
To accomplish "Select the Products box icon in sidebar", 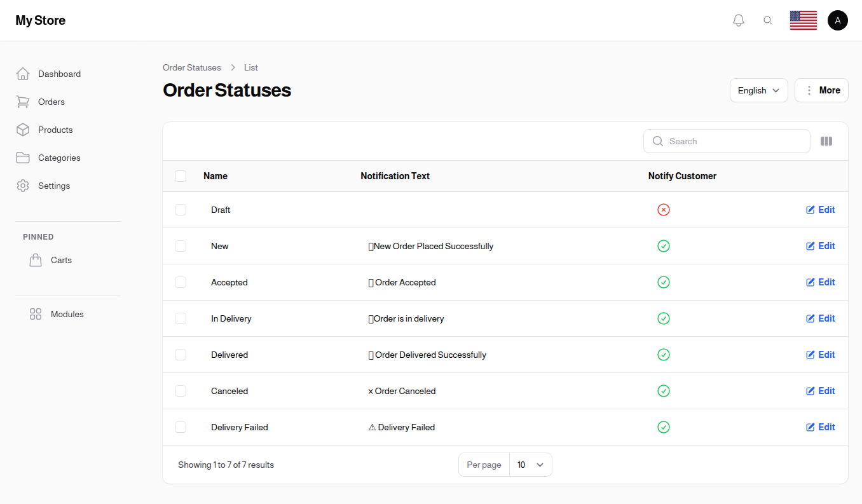I will pyautogui.click(x=23, y=130).
